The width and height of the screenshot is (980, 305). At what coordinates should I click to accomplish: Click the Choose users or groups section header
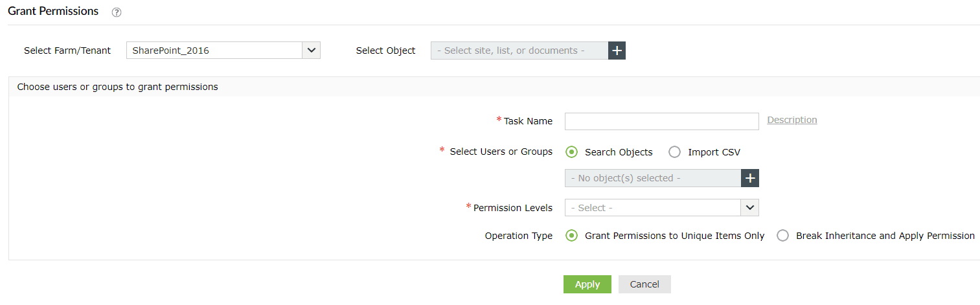117,87
